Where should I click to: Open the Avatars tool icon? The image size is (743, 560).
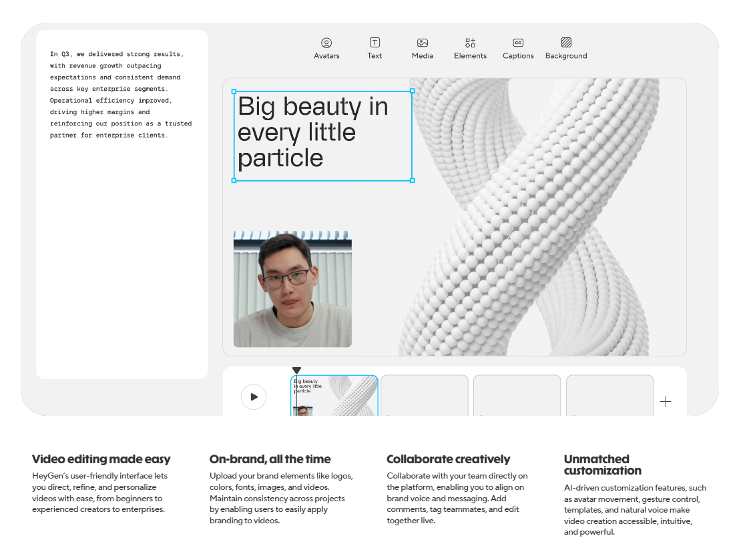tap(326, 43)
